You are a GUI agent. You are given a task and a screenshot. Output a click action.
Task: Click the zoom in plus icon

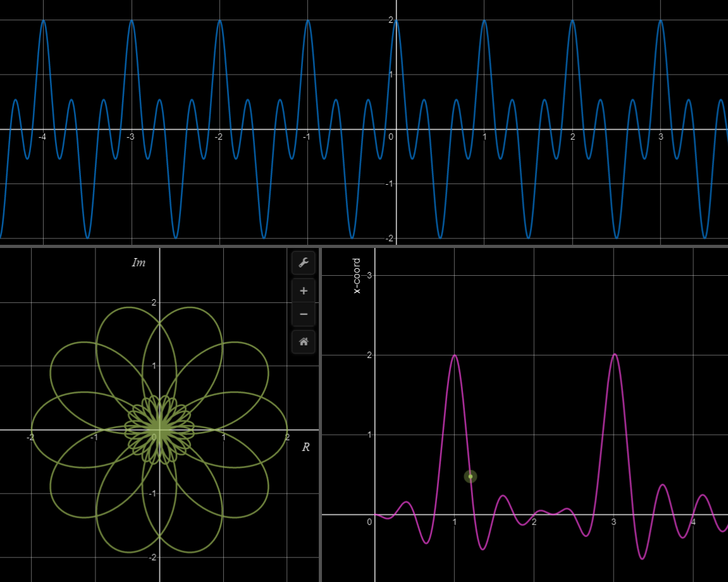(x=303, y=290)
